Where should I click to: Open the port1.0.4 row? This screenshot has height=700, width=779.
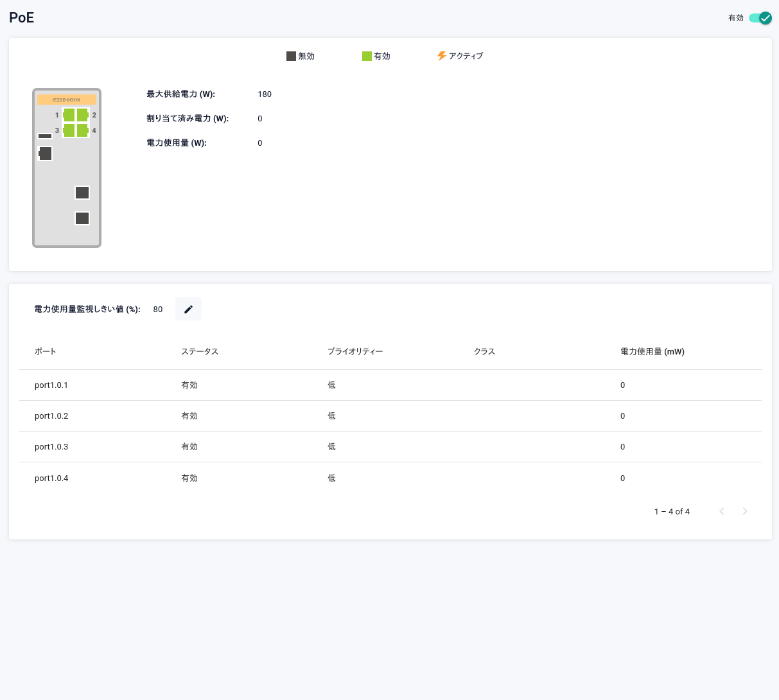point(51,478)
